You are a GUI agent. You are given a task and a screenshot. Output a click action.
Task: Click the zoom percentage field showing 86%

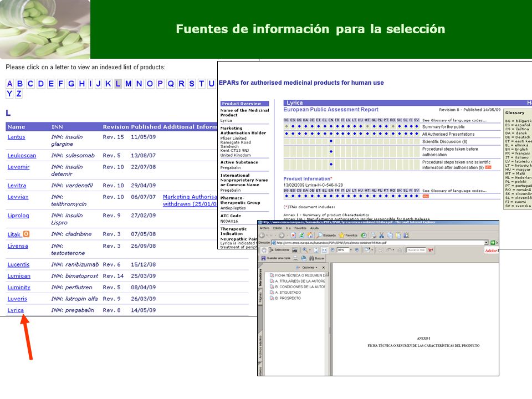click(342, 250)
